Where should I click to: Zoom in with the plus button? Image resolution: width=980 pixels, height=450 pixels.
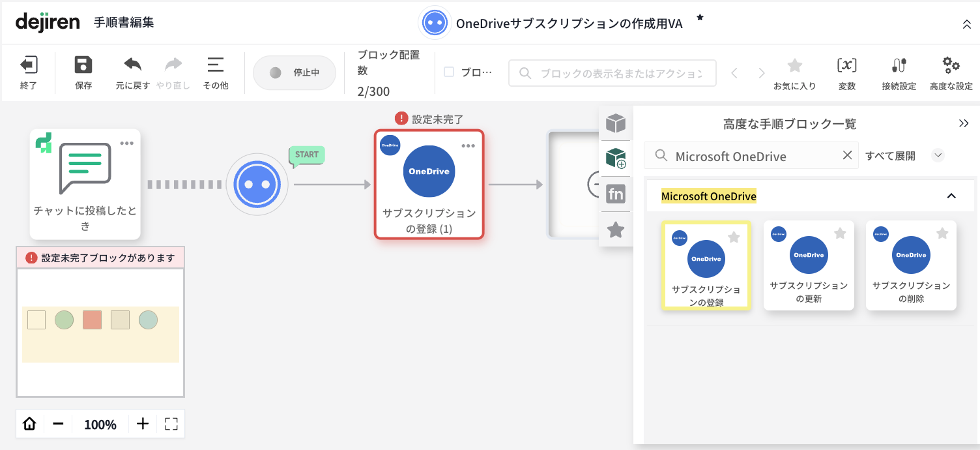coord(143,424)
